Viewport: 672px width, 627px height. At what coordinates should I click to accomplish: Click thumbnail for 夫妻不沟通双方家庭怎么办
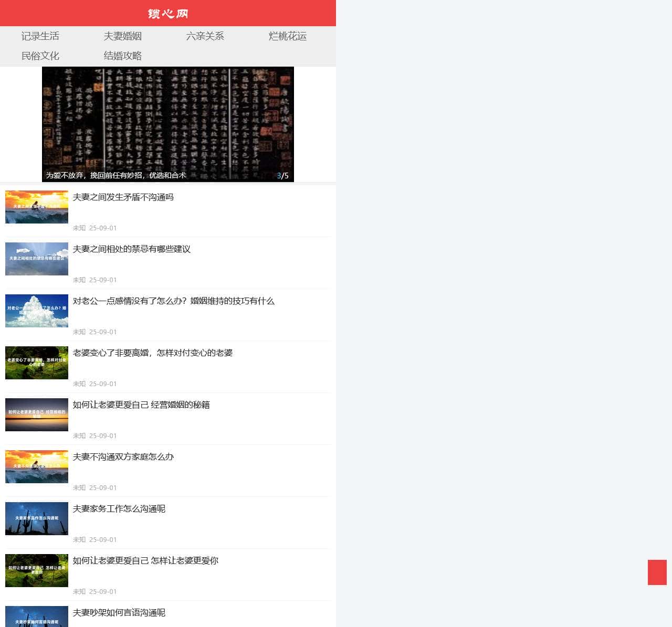click(x=37, y=466)
